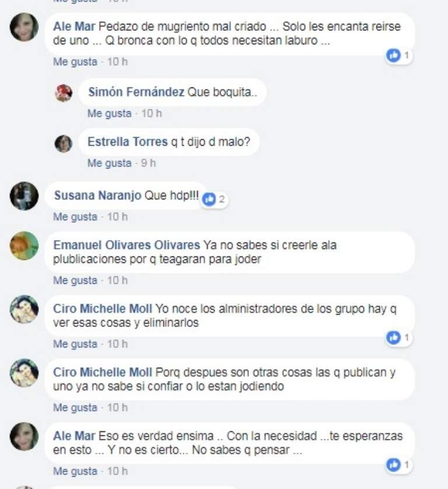Click the 10 h timestamp under Susana Naranjo's comment

coord(117,217)
